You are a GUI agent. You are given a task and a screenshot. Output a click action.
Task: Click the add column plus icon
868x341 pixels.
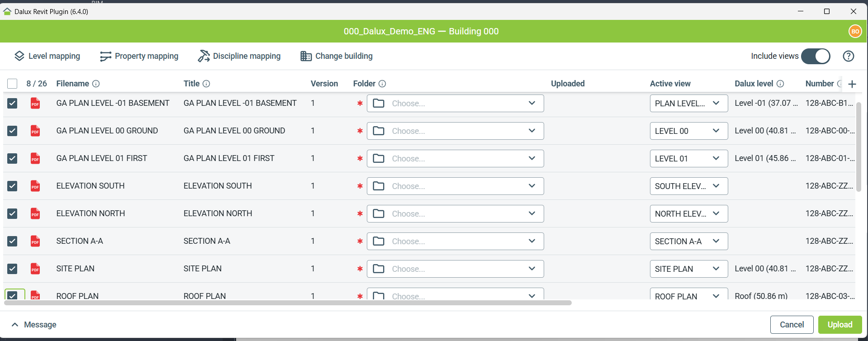click(x=852, y=84)
